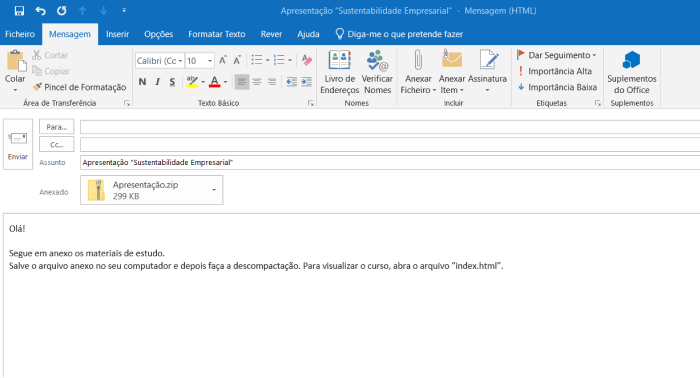Screen dimensions: 700x378
Task: Open the bullet list style arrow
Action: point(267,60)
